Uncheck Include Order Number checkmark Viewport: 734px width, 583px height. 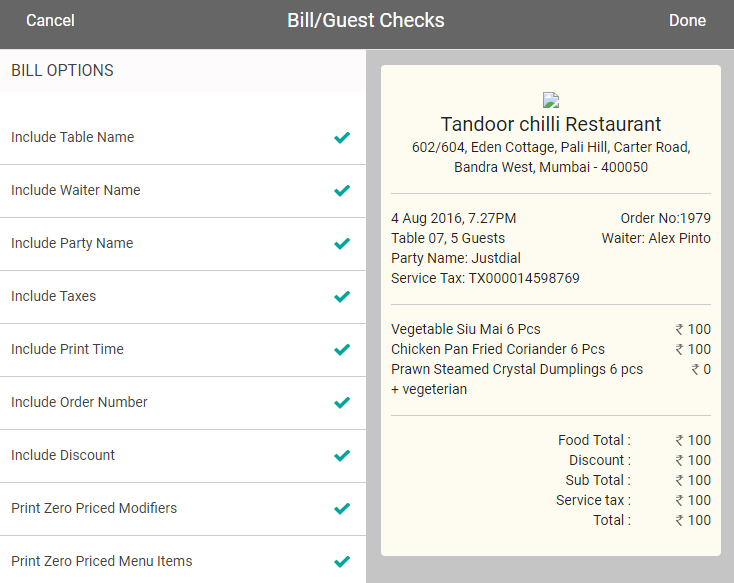(342, 402)
